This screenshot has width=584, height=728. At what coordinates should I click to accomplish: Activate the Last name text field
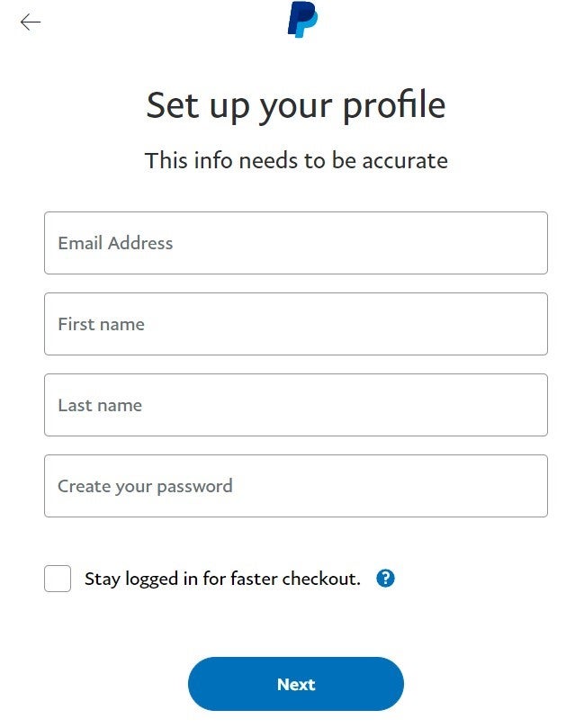[296, 405]
